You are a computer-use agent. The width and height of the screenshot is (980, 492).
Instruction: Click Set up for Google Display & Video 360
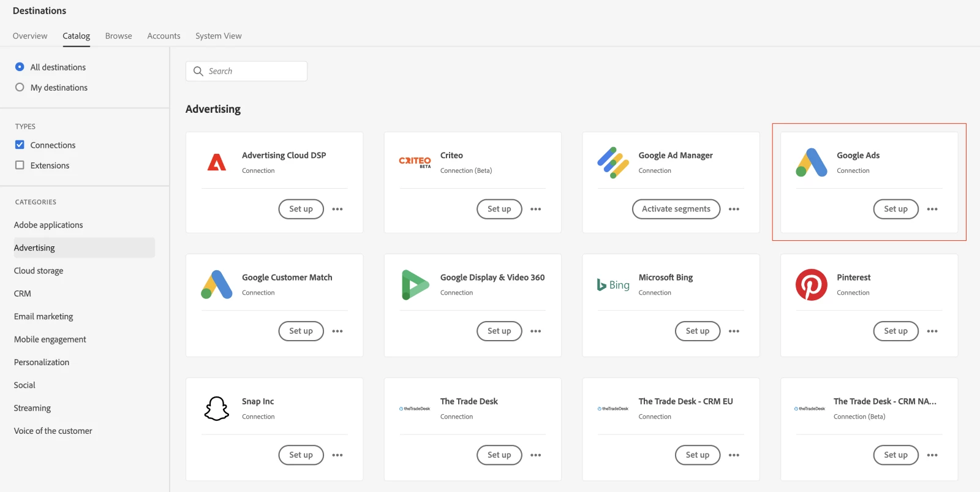coord(499,331)
